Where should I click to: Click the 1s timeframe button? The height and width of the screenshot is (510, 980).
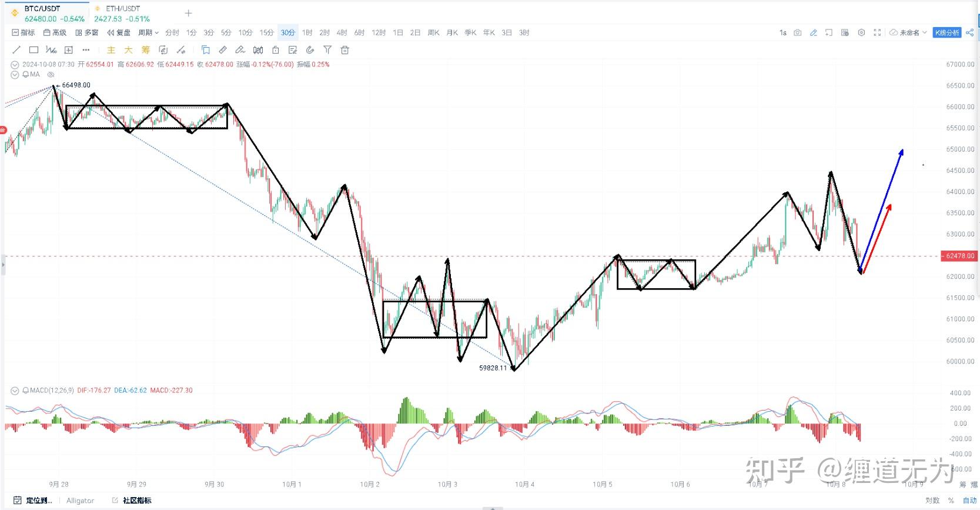pyautogui.click(x=783, y=33)
